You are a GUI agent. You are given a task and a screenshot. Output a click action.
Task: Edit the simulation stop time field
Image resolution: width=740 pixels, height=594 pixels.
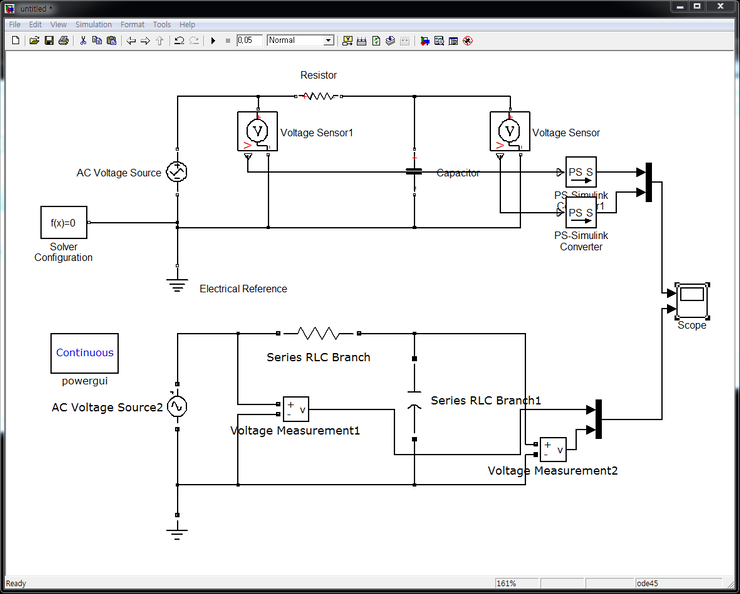click(x=249, y=41)
